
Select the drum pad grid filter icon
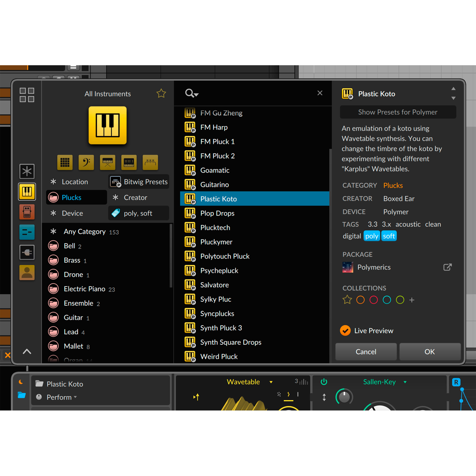click(65, 162)
